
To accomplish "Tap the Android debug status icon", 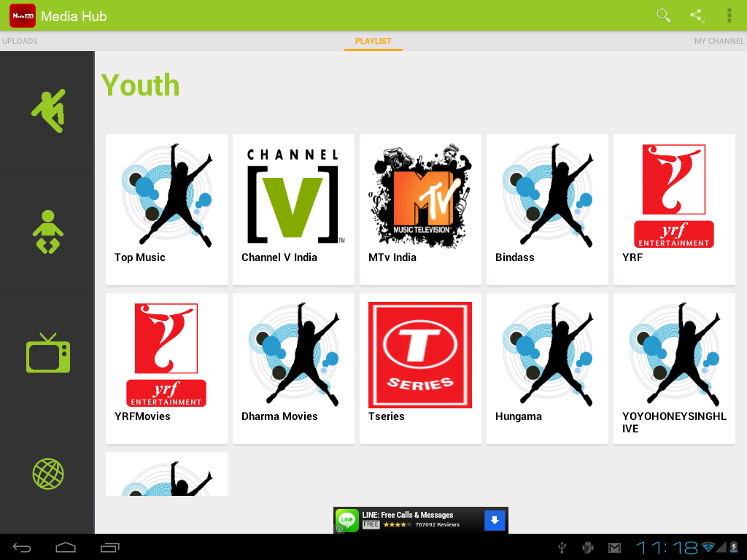I will click(x=589, y=548).
